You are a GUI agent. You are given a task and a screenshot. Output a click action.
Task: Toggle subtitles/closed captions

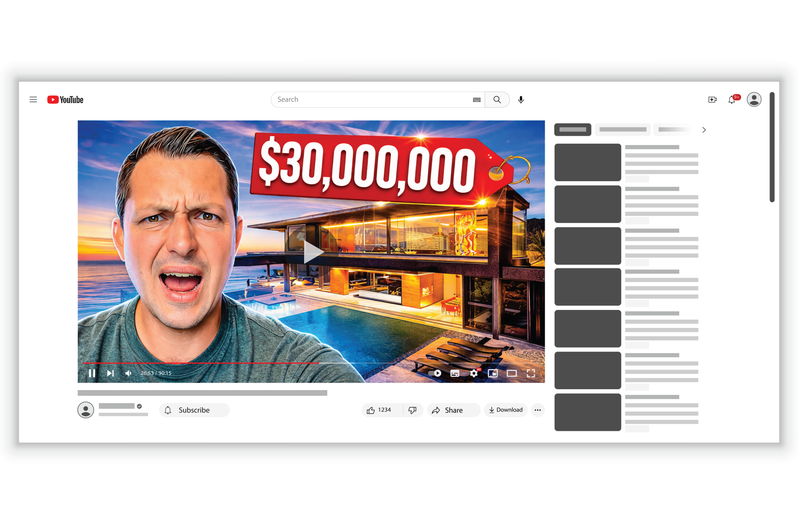(455, 373)
